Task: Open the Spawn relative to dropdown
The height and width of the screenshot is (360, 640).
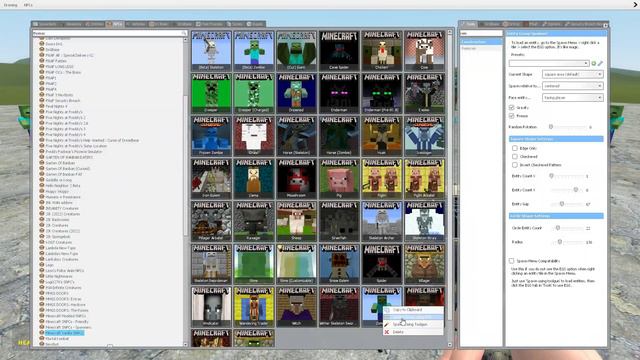Action: click(x=573, y=86)
